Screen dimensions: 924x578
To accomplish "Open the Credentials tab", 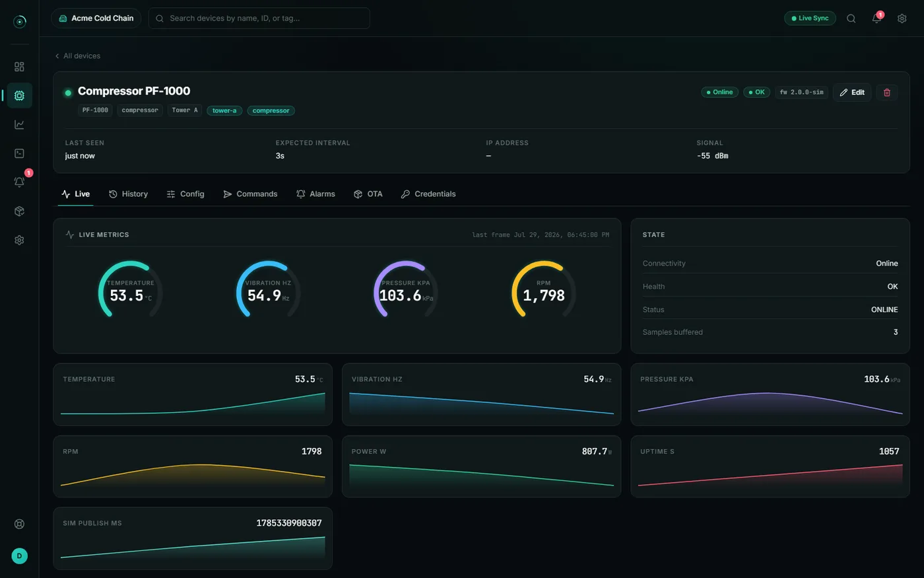I will pyautogui.click(x=428, y=194).
